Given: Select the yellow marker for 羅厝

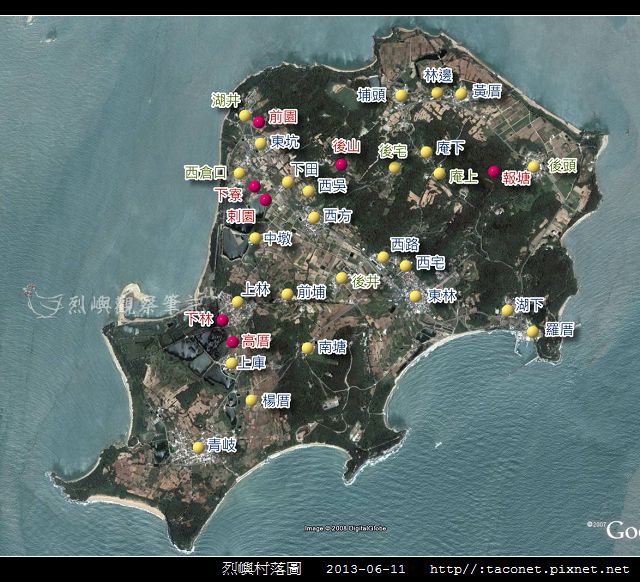Looking at the screenshot, I should 532,331.
